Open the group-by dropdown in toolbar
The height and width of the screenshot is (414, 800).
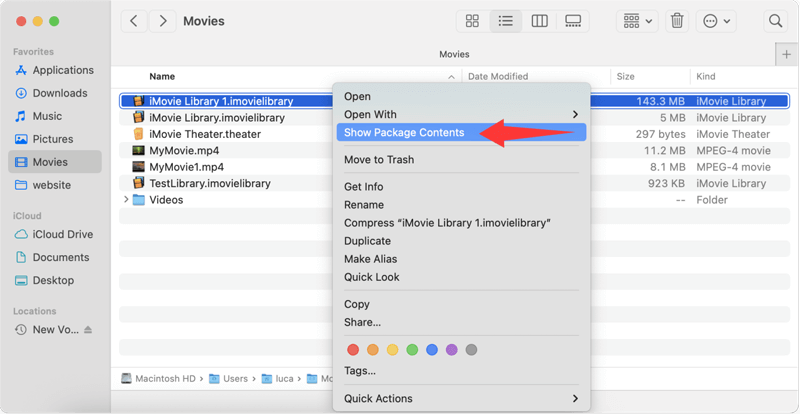tap(637, 21)
